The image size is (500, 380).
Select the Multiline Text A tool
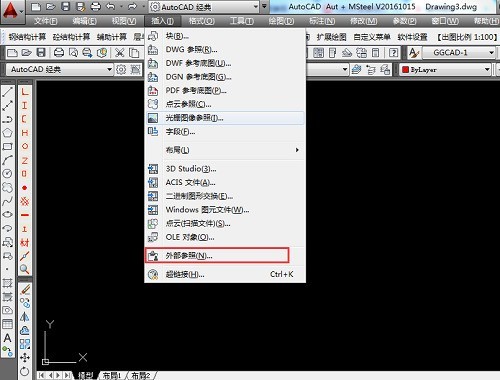7,338
